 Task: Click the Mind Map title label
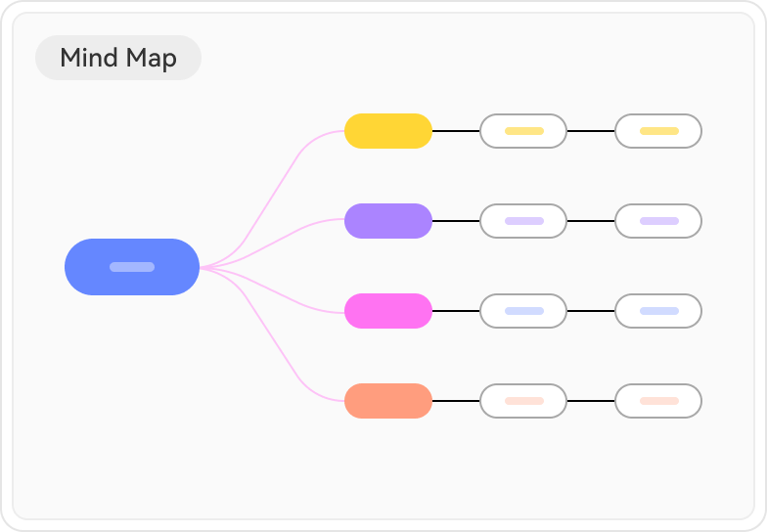click(118, 58)
